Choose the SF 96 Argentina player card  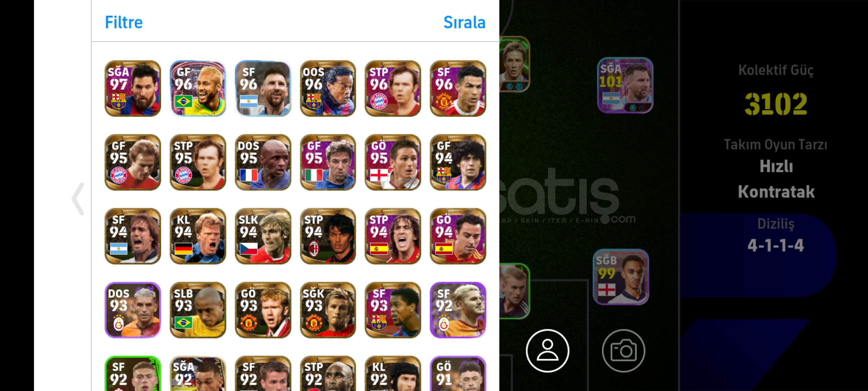[263, 88]
